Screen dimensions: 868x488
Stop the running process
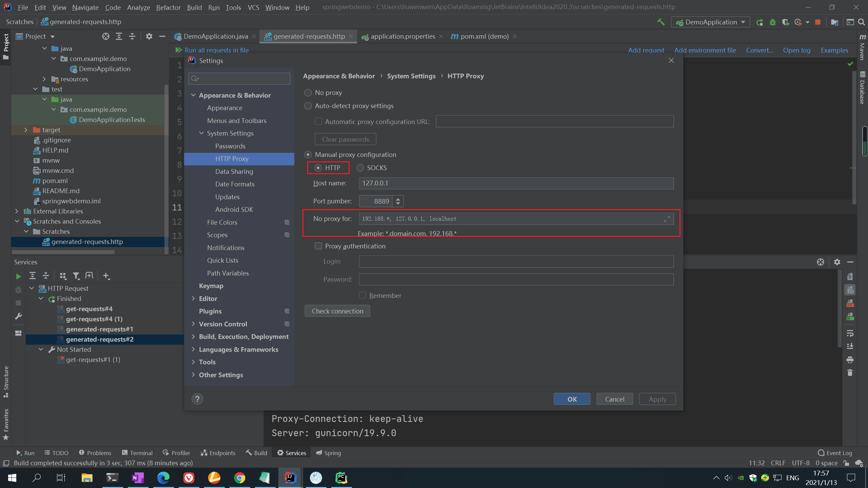click(x=818, y=22)
